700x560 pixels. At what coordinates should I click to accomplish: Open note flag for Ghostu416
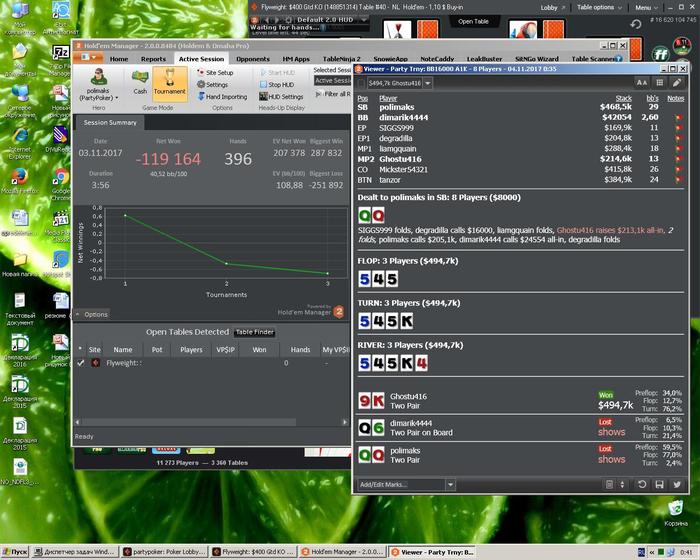tap(679, 159)
